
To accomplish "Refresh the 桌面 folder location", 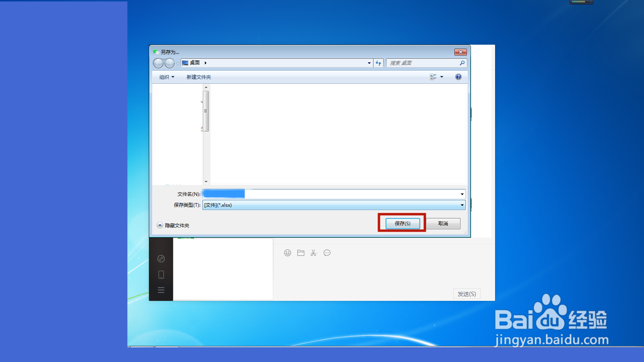I will tap(378, 63).
